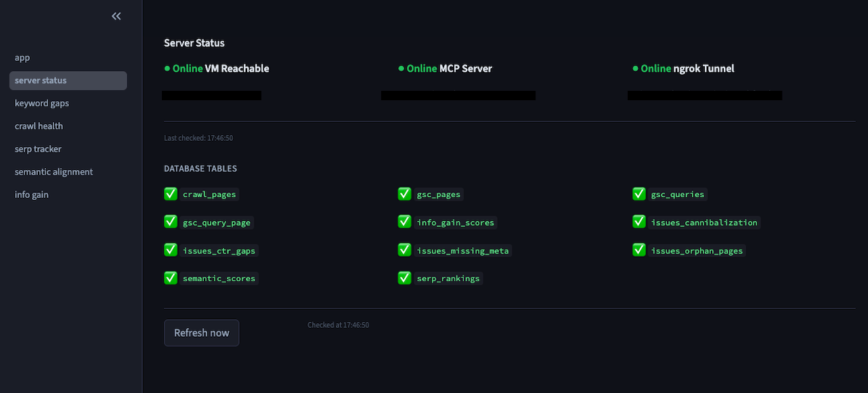Click the checkmark icon next to crawl_pages
The image size is (868, 393).
click(170, 194)
